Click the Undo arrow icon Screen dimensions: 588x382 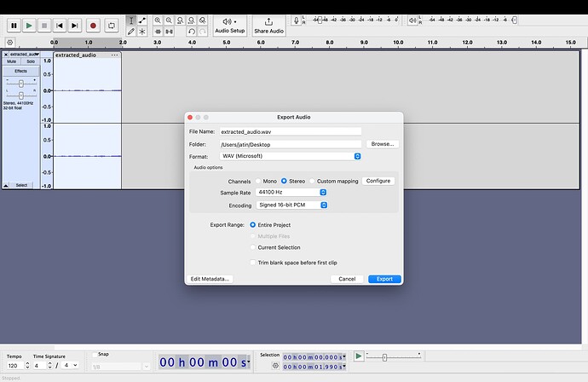[x=192, y=32]
